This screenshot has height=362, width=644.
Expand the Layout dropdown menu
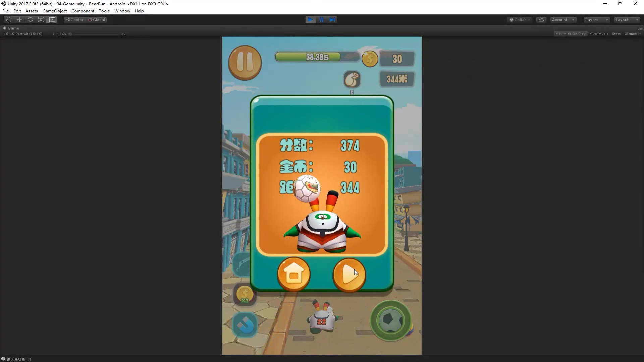click(627, 19)
